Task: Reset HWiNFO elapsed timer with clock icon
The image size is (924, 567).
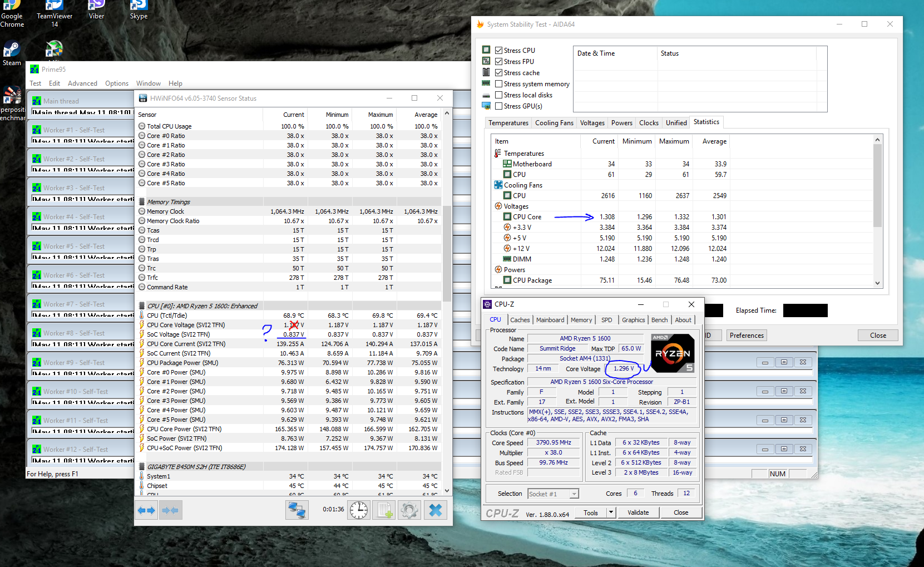Action: click(x=359, y=510)
